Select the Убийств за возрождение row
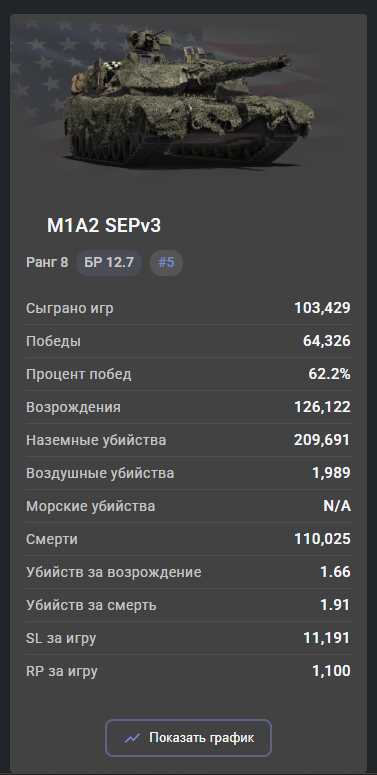The width and height of the screenshot is (377, 775). pos(188,572)
